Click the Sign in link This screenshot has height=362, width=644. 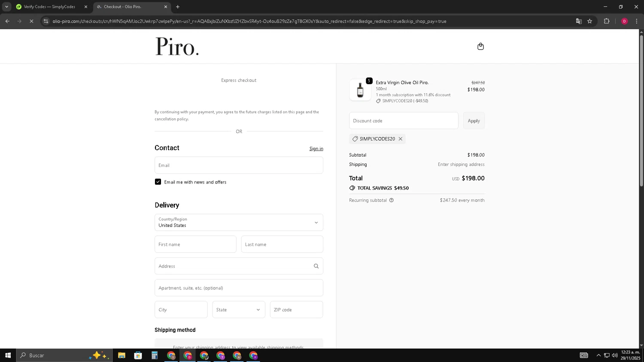(316, 149)
